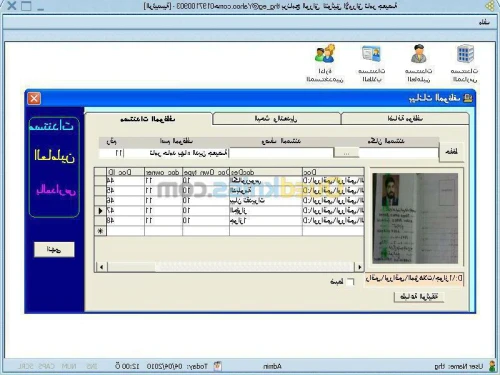Screen dimensions: 500x375
Task: Select the active bold documents tab
Action: click(148, 119)
